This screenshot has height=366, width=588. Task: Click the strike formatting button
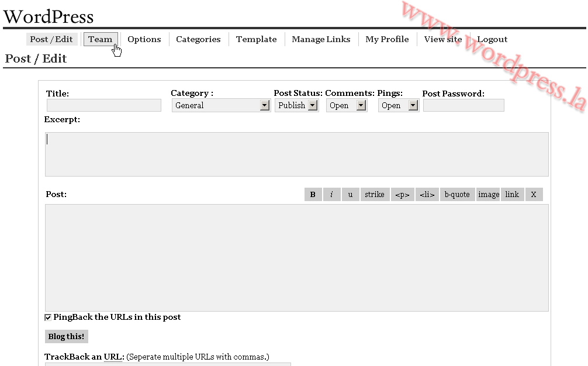(x=375, y=194)
